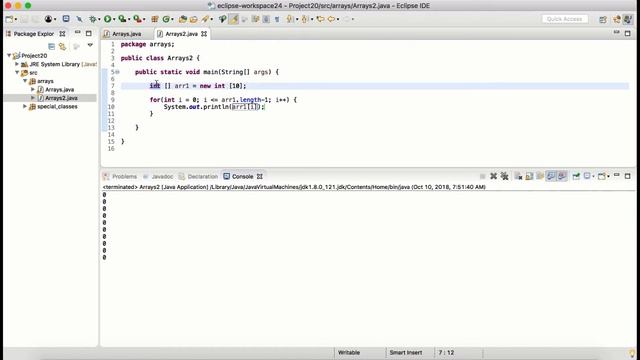
Task: Click the New wizard icon in toolbar
Action: point(9,19)
